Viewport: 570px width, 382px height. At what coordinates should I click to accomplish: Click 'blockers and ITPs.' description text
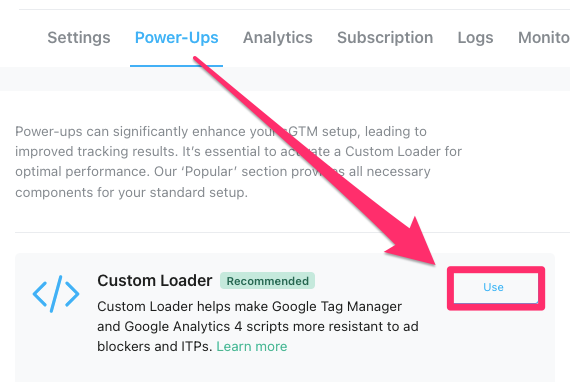155,346
